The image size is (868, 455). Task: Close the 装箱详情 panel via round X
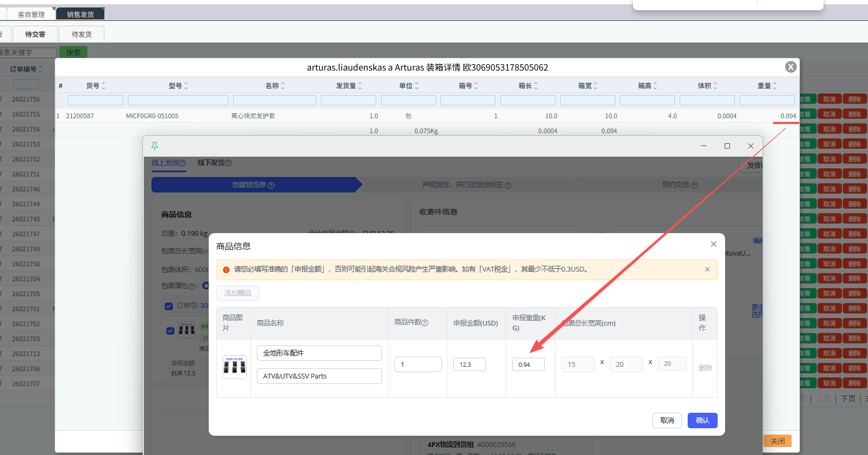790,67
